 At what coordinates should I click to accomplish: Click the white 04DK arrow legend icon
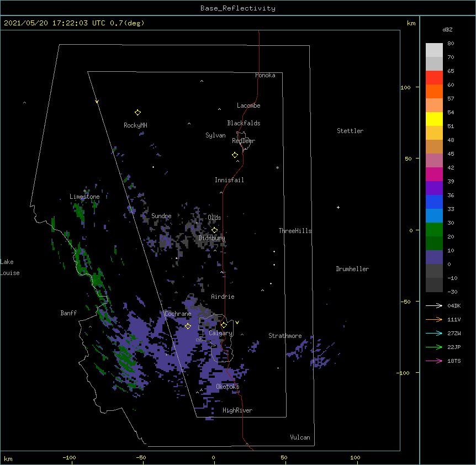coord(434,305)
